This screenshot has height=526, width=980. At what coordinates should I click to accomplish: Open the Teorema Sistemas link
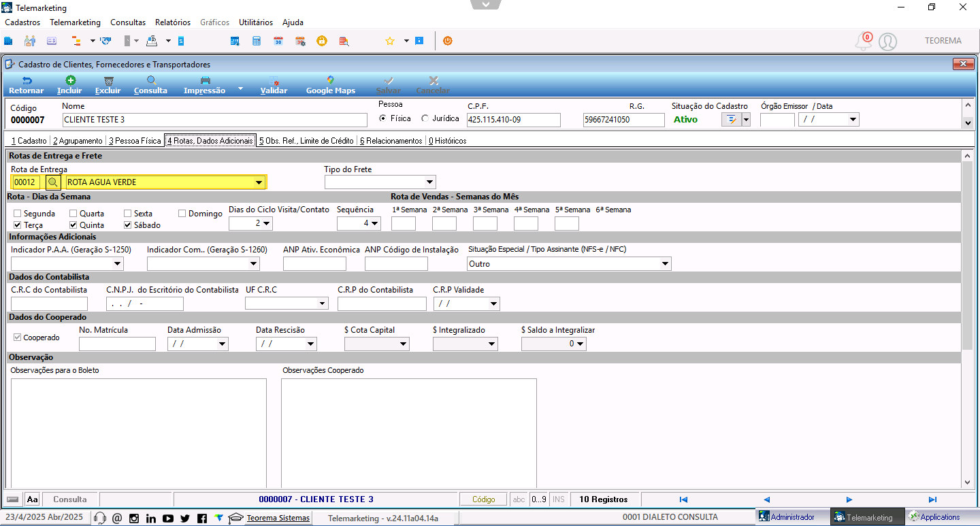(x=278, y=518)
